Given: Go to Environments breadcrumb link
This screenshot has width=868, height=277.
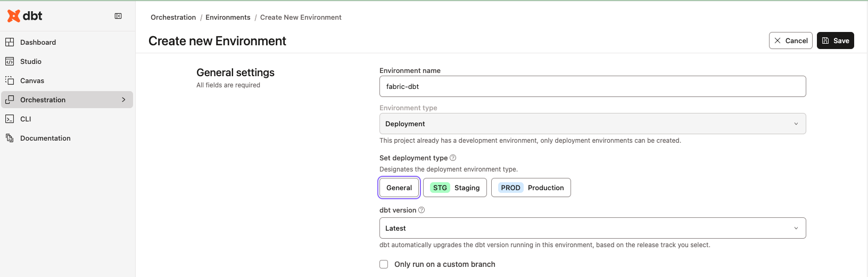Looking at the screenshot, I should tap(228, 18).
